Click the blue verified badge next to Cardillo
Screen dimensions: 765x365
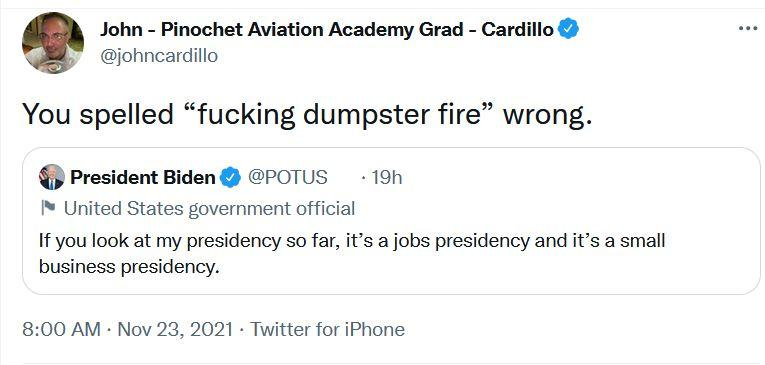[568, 29]
